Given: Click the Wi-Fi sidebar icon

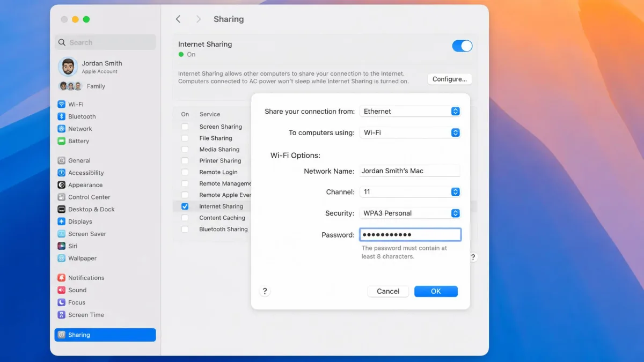Looking at the screenshot, I should (62, 104).
